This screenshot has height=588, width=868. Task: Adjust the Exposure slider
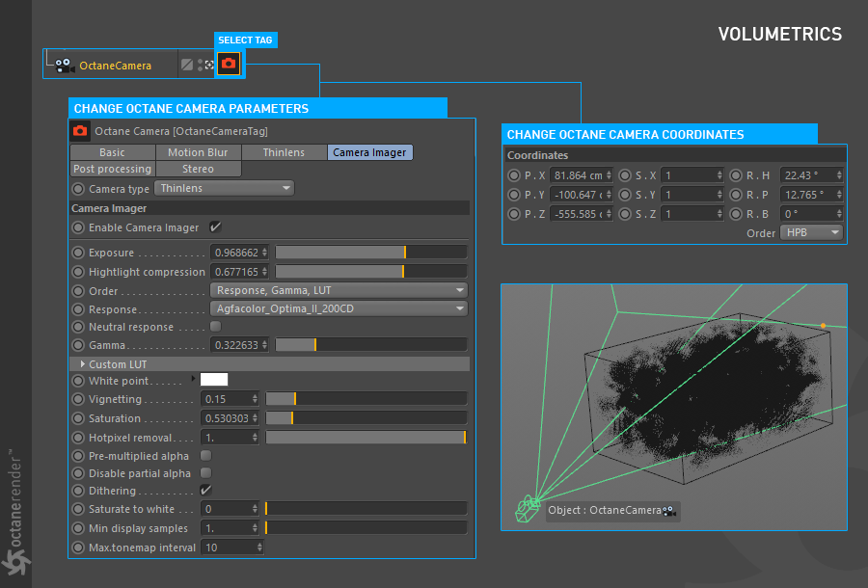pos(371,253)
